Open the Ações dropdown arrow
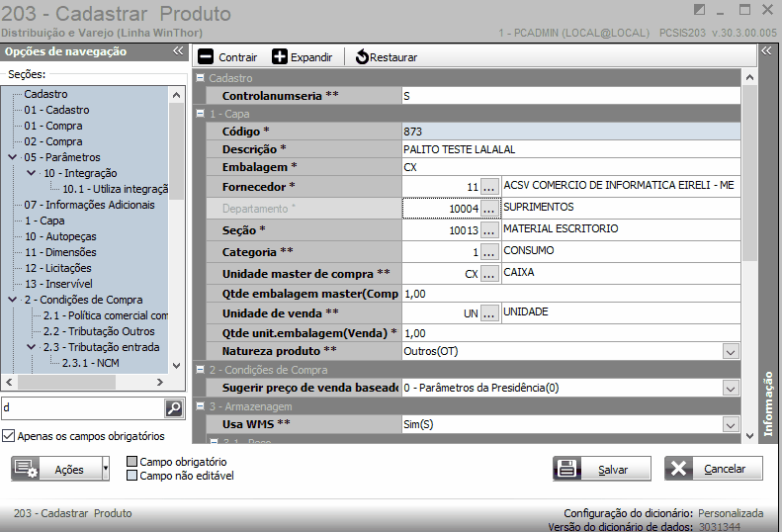 coord(105,469)
